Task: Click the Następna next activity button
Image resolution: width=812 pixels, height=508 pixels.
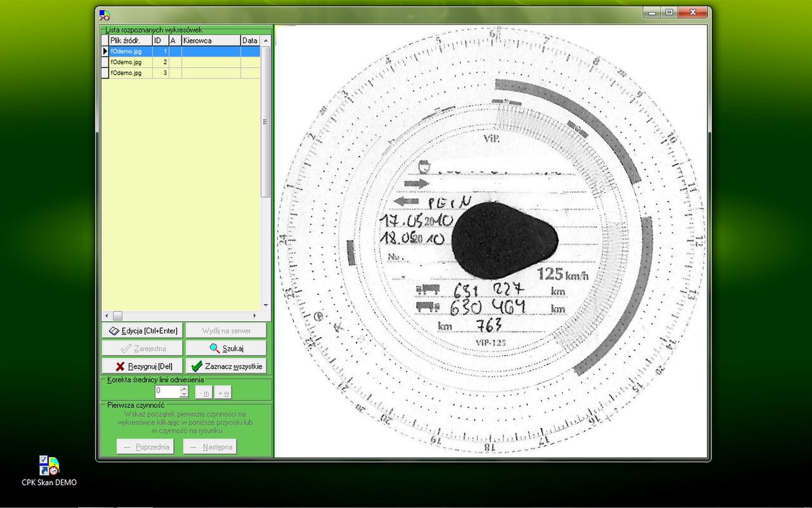Action: click(210, 446)
